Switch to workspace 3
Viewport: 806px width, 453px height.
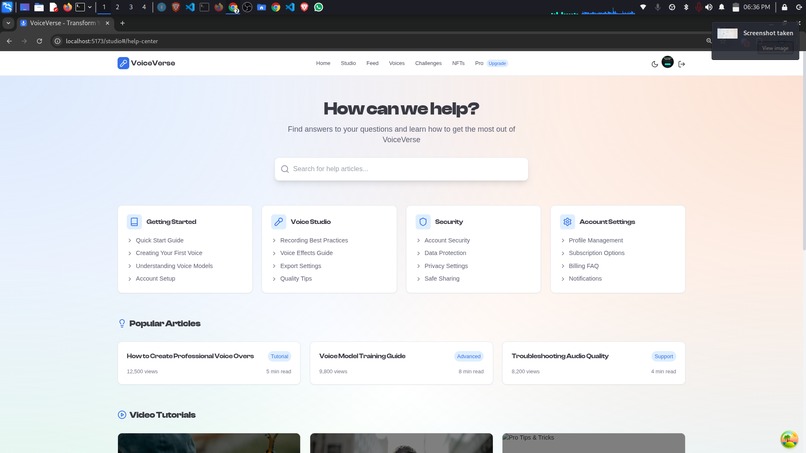(x=131, y=7)
